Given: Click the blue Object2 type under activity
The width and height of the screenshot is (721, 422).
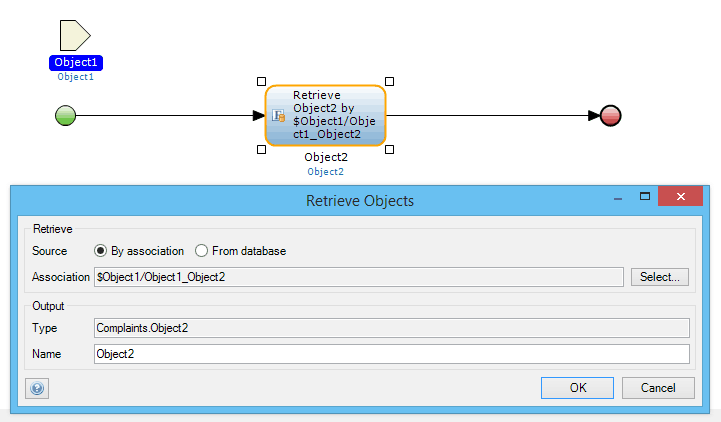Looking at the screenshot, I should pyautogui.click(x=326, y=172).
